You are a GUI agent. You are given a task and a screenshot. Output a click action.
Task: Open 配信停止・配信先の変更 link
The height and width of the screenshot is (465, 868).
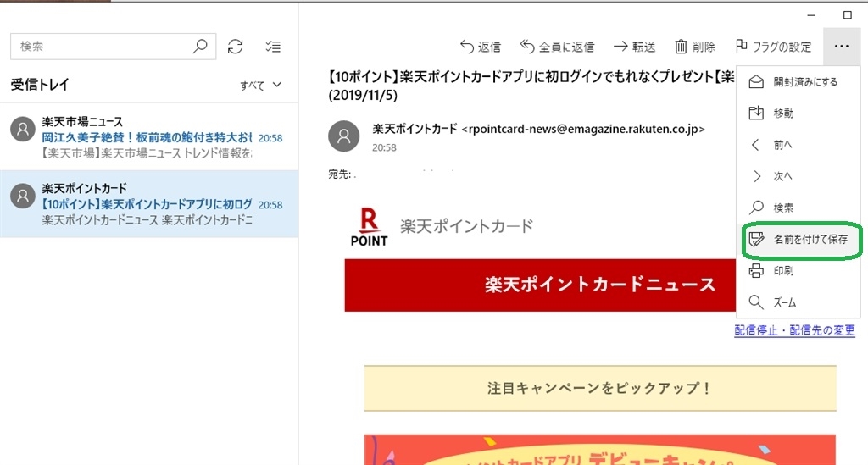(794, 330)
